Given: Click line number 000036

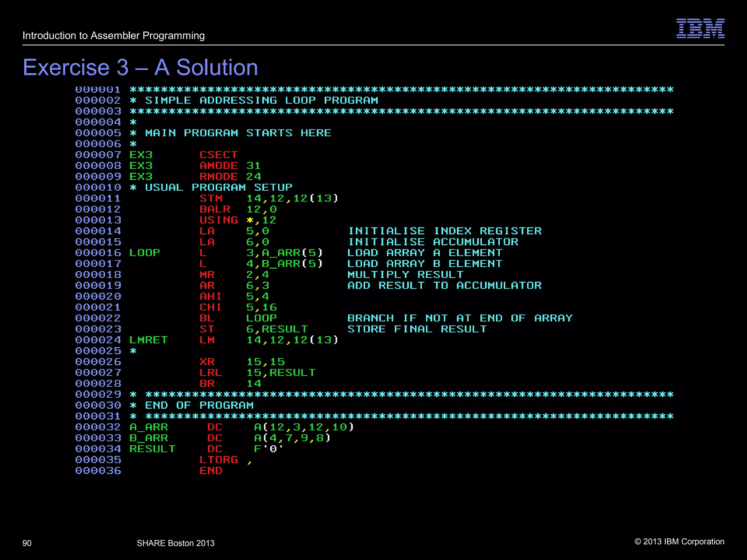Looking at the screenshot, I should pos(98,471).
